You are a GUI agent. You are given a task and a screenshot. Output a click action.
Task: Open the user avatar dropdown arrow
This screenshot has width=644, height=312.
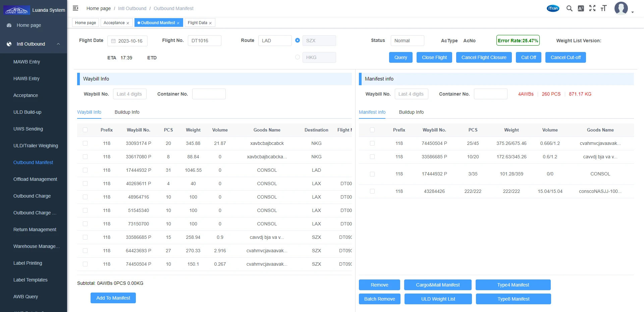click(633, 12)
